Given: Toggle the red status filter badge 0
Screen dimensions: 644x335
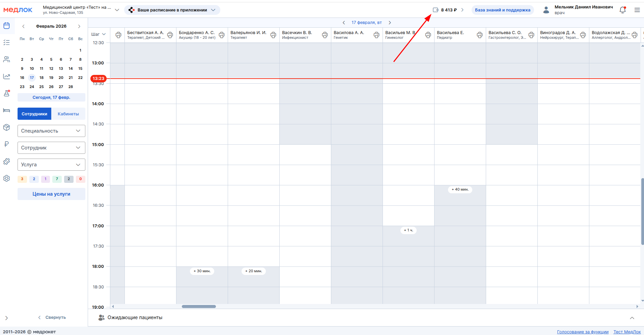Looking at the screenshot, I should click(x=80, y=179).
